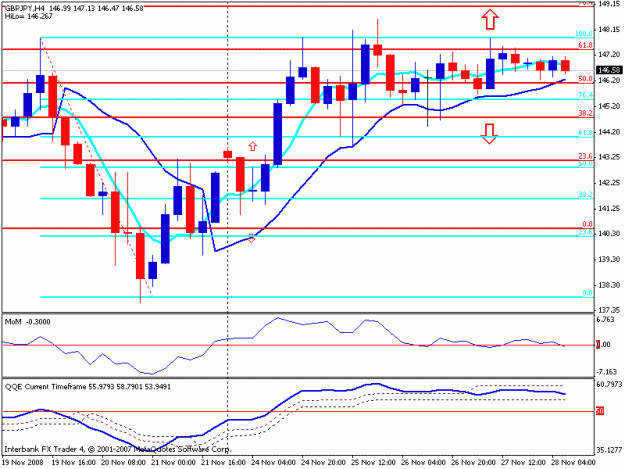This screenshot has height=469, width=625.
Task: Click price axis value 140.30
Action: (609, 234)
